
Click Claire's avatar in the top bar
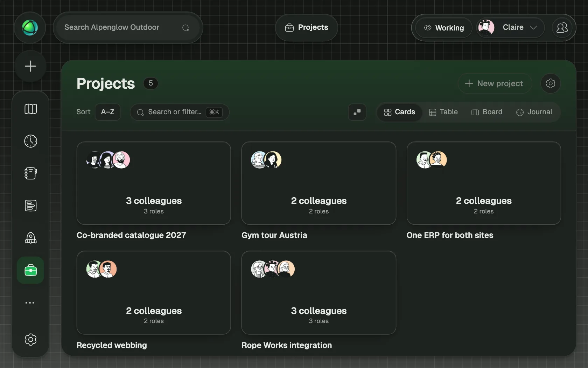click(x=486, y=27)
